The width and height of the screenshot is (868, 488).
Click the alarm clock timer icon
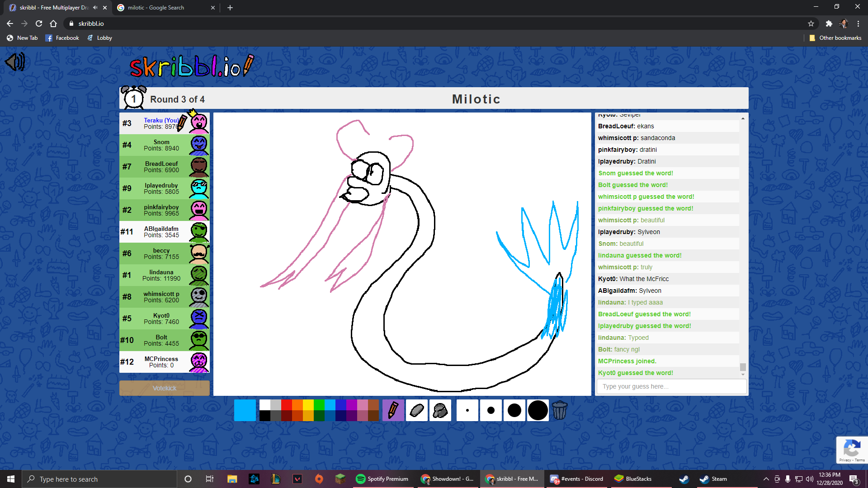click(x=133, y=98)
